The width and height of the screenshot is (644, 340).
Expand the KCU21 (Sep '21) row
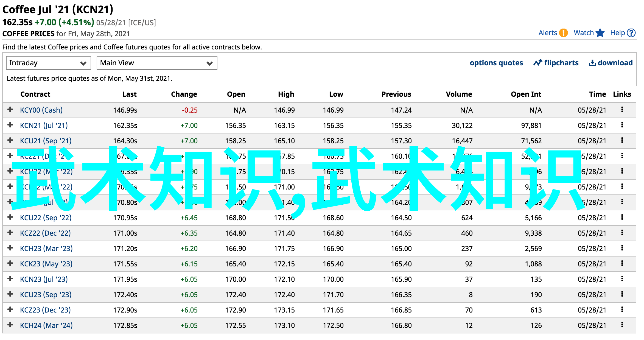pos(10,140)
